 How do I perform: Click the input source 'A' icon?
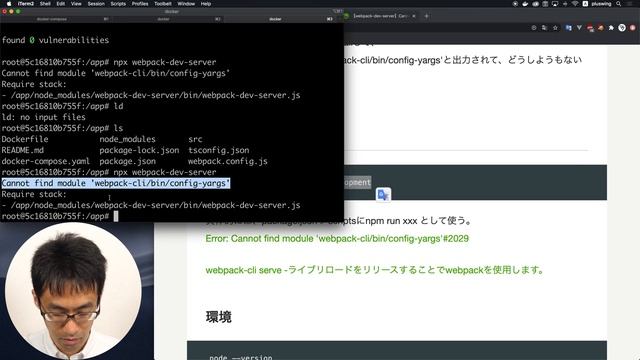[x=585, y=4]
